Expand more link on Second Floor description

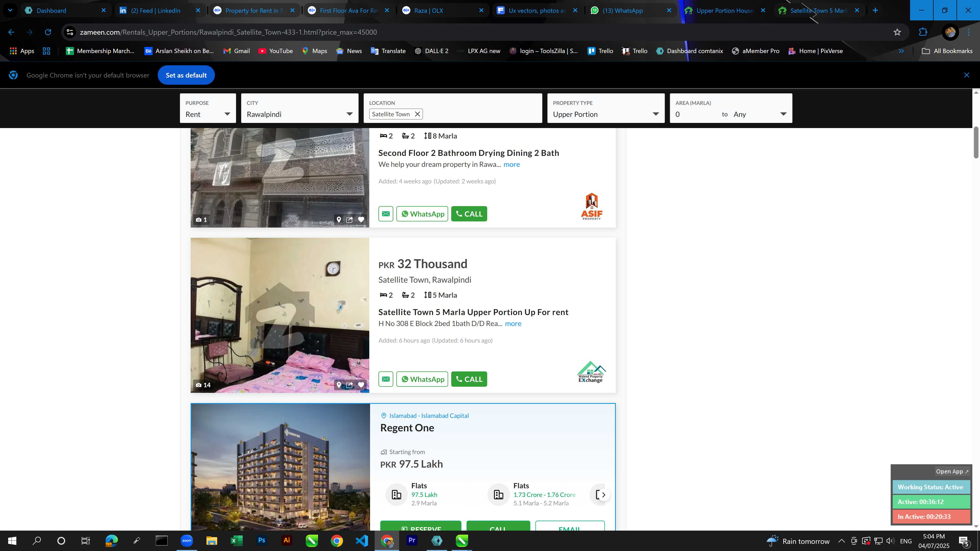[512, 164]
